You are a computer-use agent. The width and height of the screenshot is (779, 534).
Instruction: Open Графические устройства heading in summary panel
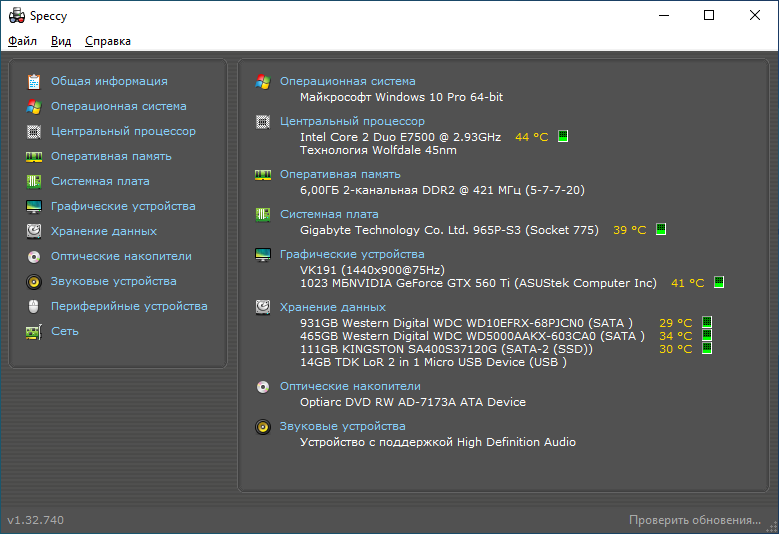(x=352, y=254)
